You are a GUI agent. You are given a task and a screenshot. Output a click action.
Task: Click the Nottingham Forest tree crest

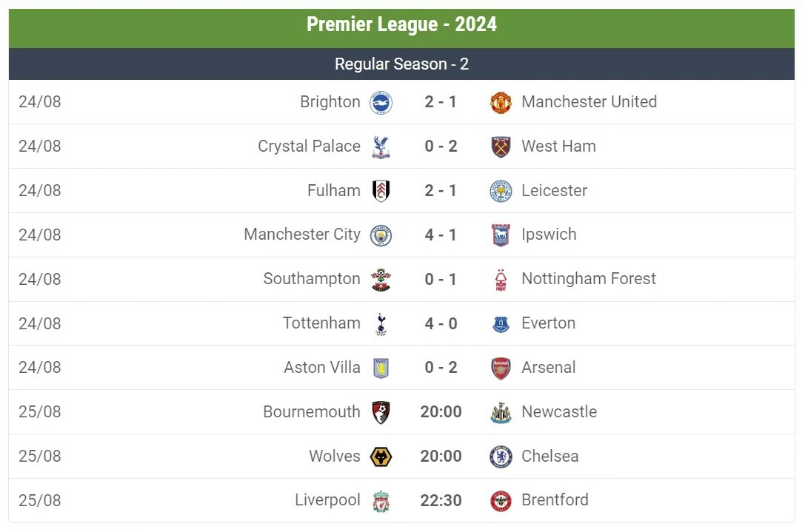(x=500, y=279)
